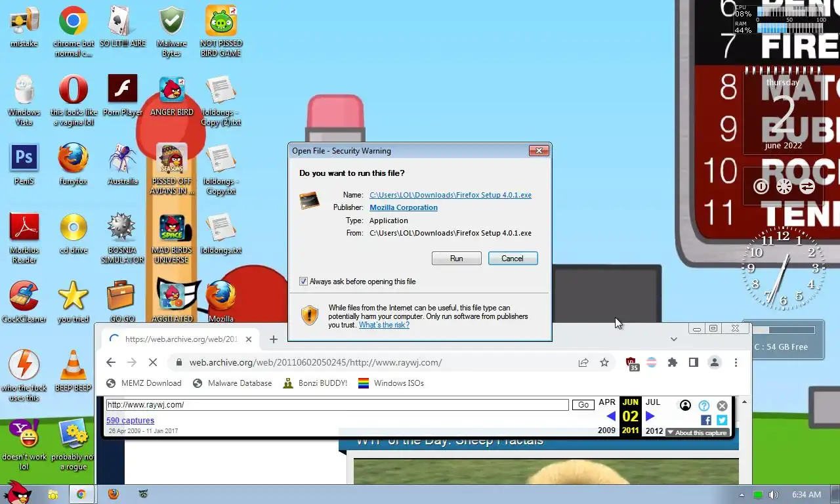
Task: Click the Angry Bird start button
Action: pyautogui.click(x=16, y=492)
